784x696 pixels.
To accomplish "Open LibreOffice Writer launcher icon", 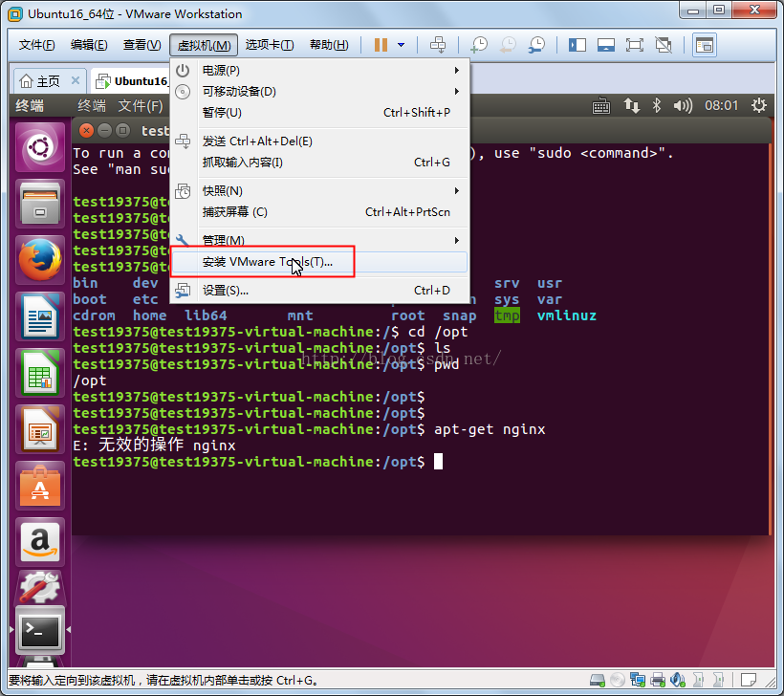I will [40, 316].
